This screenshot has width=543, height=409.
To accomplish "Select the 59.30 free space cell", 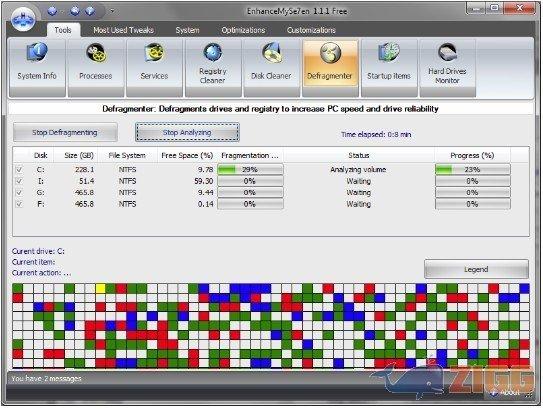I will pyautogui.click(x=204, y=181).
